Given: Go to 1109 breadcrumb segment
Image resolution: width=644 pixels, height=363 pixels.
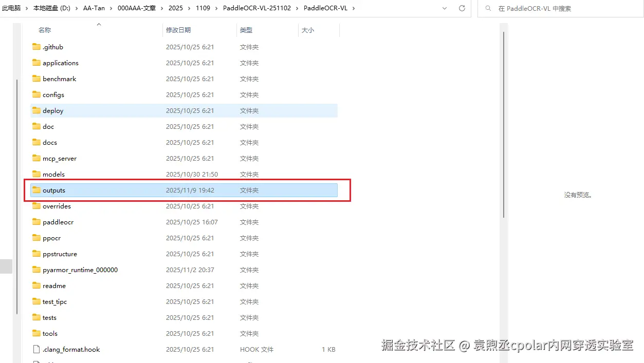Looking at the screenshot, I should point(203,8).
